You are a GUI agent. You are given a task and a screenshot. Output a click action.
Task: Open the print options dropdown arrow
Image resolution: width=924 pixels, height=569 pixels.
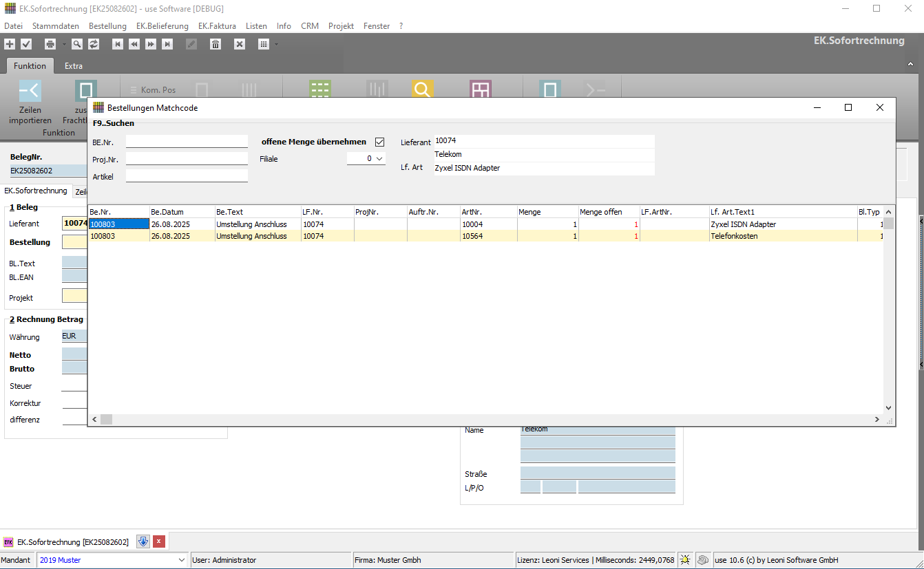pyautogui.click(x=63, y=44)
